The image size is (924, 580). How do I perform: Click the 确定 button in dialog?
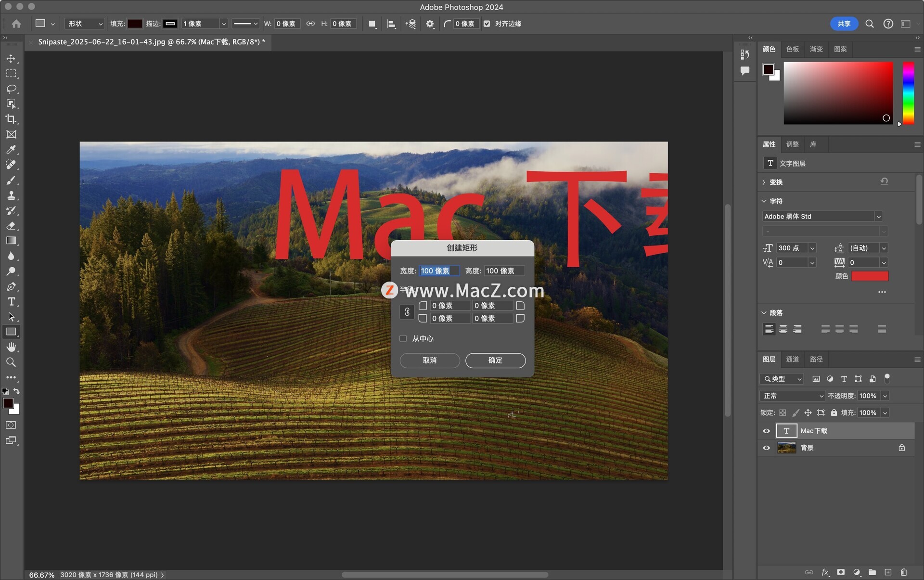click(495, 360)
